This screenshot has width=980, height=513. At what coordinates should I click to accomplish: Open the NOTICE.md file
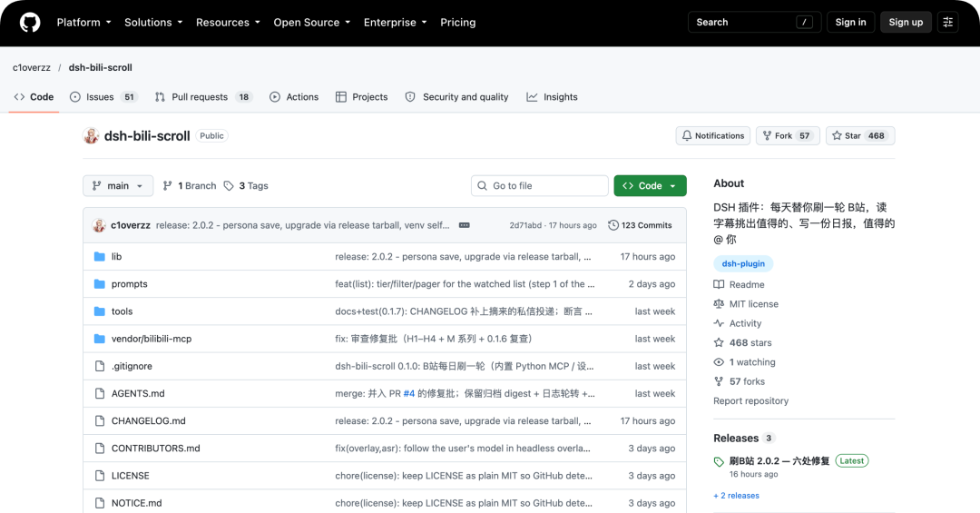tap(137, 503)
